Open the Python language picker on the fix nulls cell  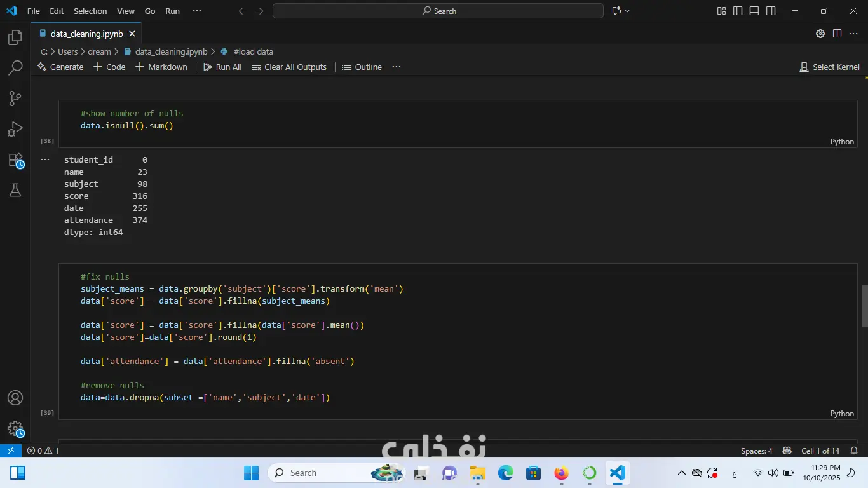pyautogui.click(x=842, y=414)
